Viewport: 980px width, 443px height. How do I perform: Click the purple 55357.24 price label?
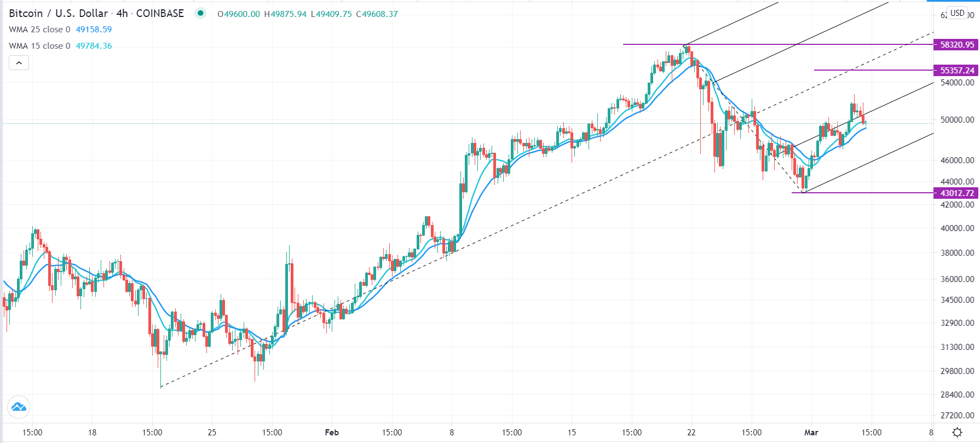coord(955,70)
